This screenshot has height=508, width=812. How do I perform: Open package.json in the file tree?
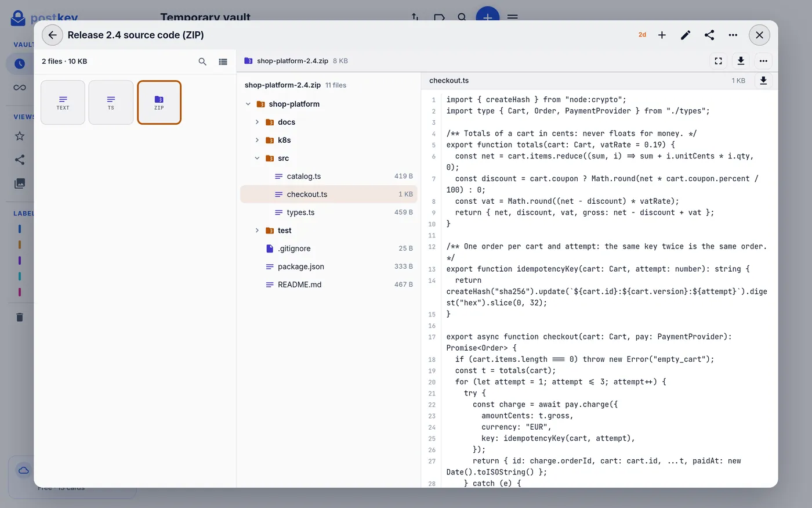329,266
